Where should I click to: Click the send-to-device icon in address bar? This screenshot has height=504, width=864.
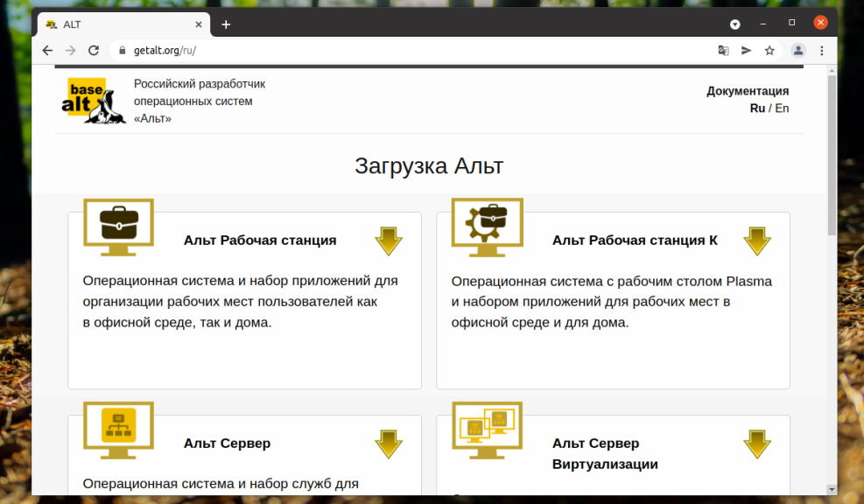point(746,51)
